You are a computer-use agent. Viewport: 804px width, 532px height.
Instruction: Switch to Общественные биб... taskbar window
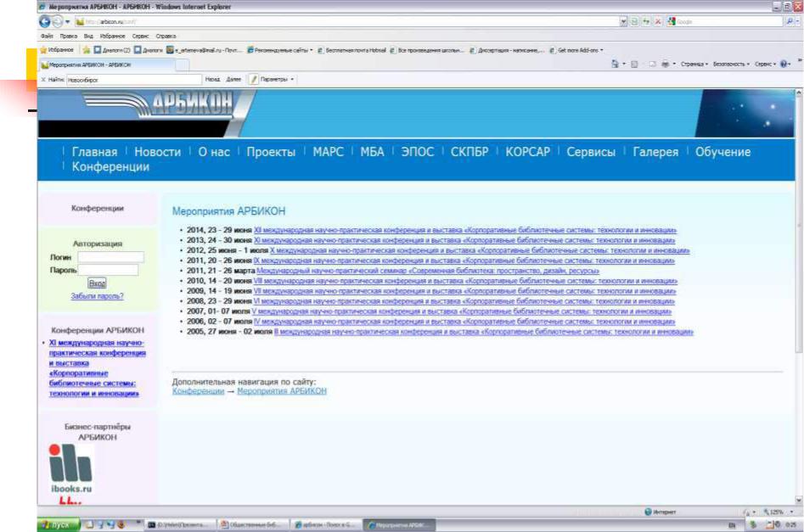(252, 525)
